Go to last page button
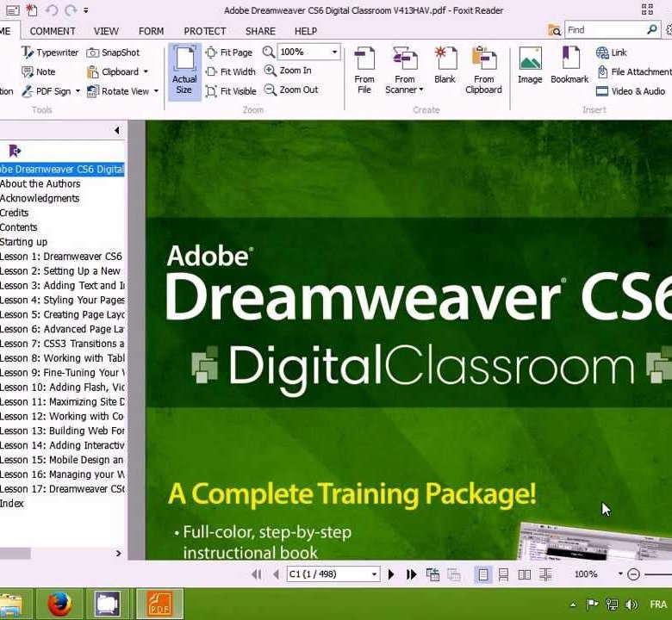The width and height of the screenshot is (672, 620). (x=411, y=574)
